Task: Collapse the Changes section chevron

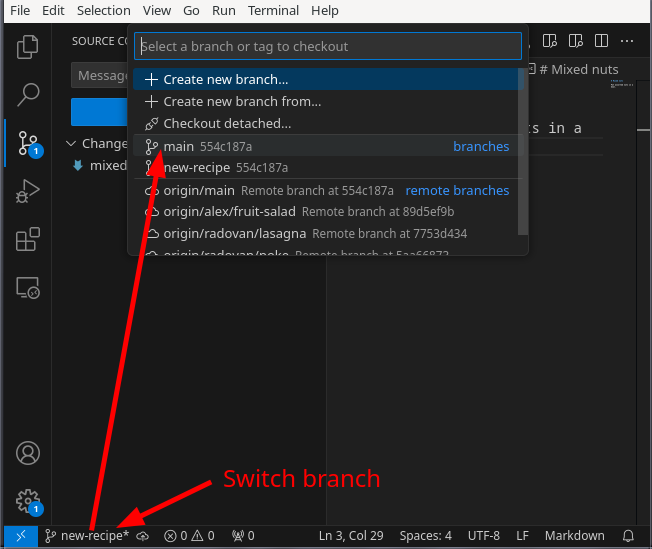Action: click(71, 143)
